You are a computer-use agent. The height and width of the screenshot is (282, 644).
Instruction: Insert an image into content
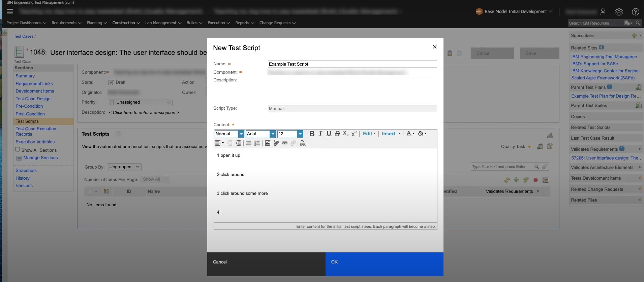click(268, 143)
